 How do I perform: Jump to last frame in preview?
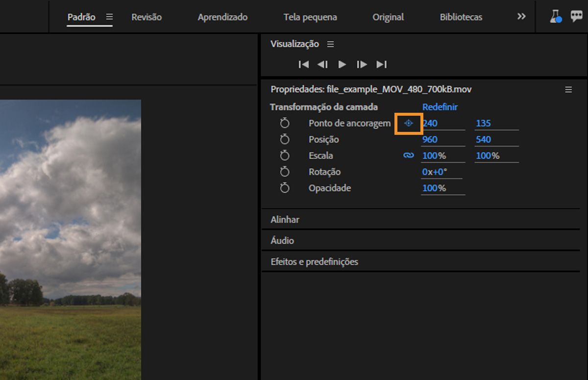382,64
